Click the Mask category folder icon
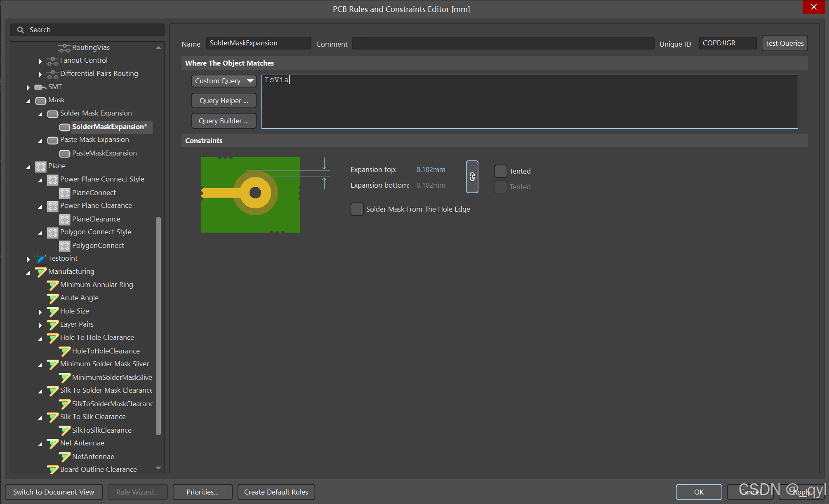 click(x=40, y=100)
